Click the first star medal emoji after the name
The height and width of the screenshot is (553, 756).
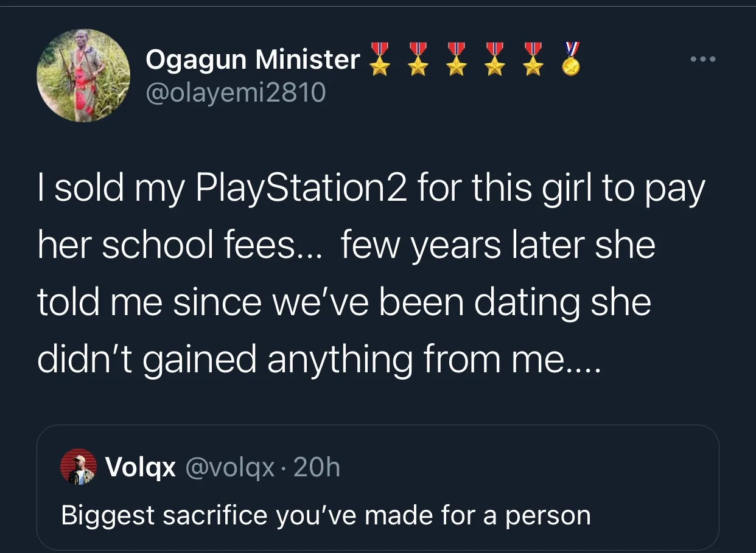380,59
